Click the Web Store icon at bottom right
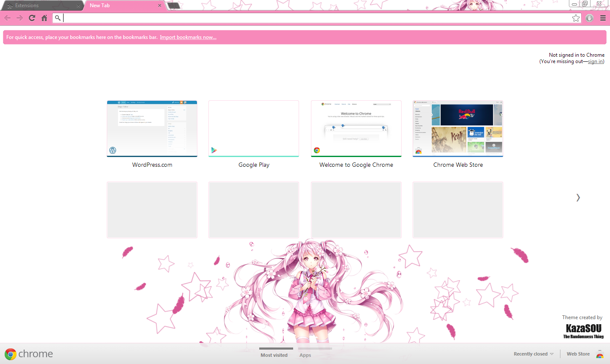 (x=600, y=354)
